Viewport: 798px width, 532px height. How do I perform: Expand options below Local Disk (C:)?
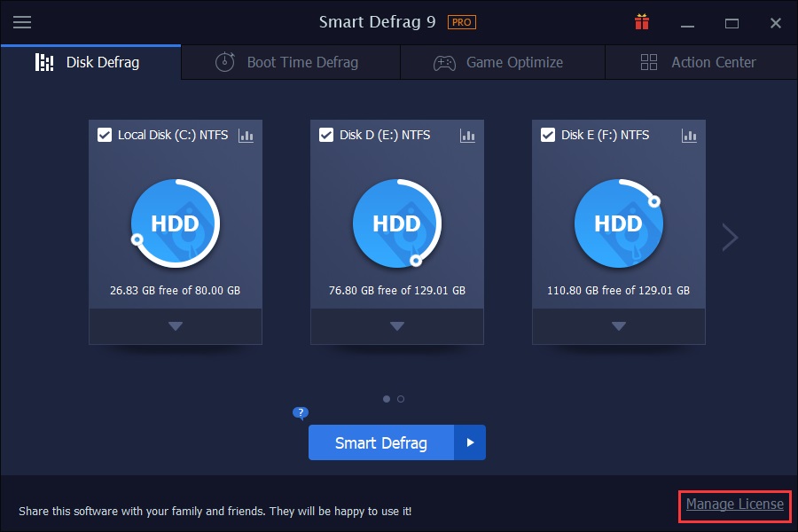(176, 326)
